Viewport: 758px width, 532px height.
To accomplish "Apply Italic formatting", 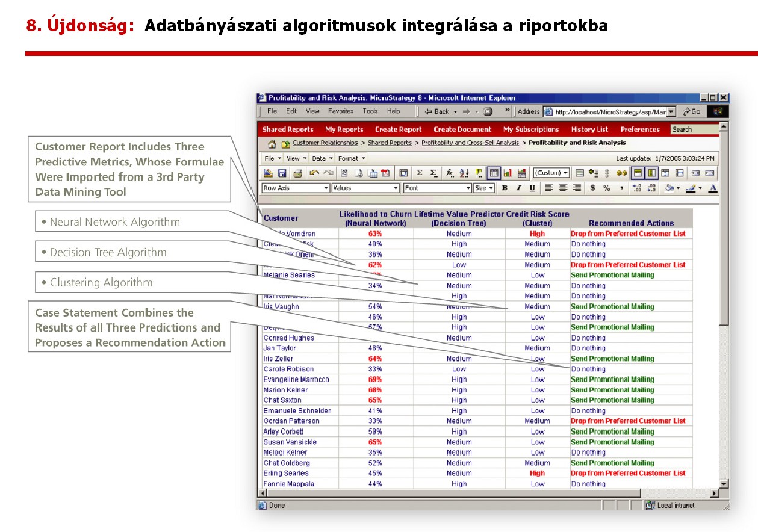I will click(x=518, y=188).
